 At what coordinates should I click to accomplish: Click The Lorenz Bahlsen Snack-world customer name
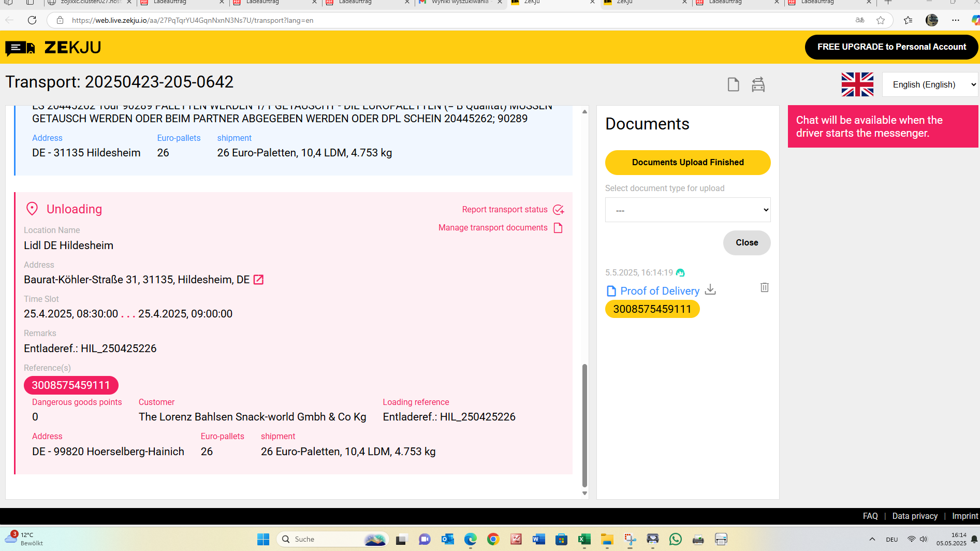click(252, 417)
